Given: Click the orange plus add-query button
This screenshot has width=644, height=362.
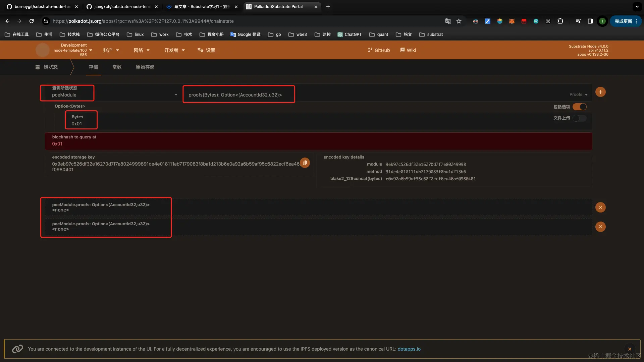Looking at the screenshot, I should [x=600, y=92].
